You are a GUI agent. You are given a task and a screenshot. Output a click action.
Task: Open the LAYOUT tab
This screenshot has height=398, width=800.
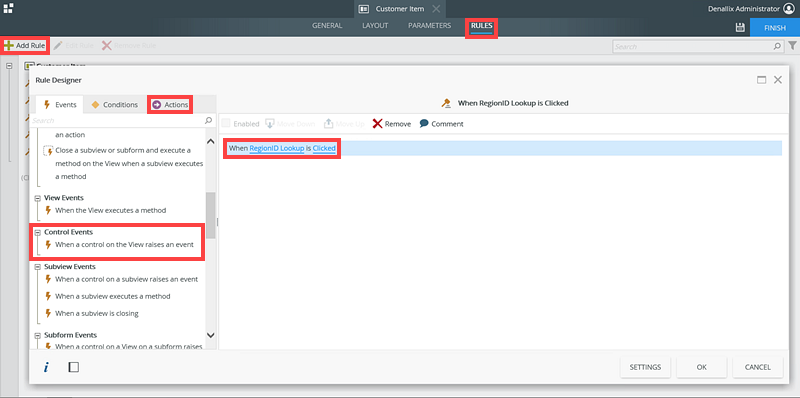tap(375, 26)
